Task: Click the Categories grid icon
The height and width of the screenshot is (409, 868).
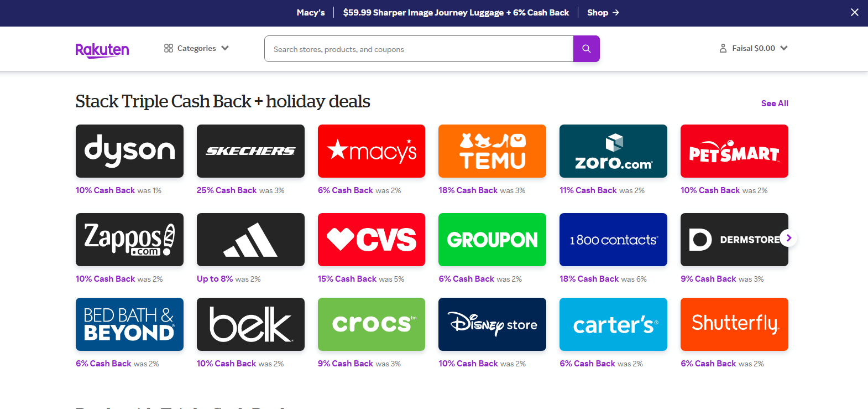Action: point(169,48)
